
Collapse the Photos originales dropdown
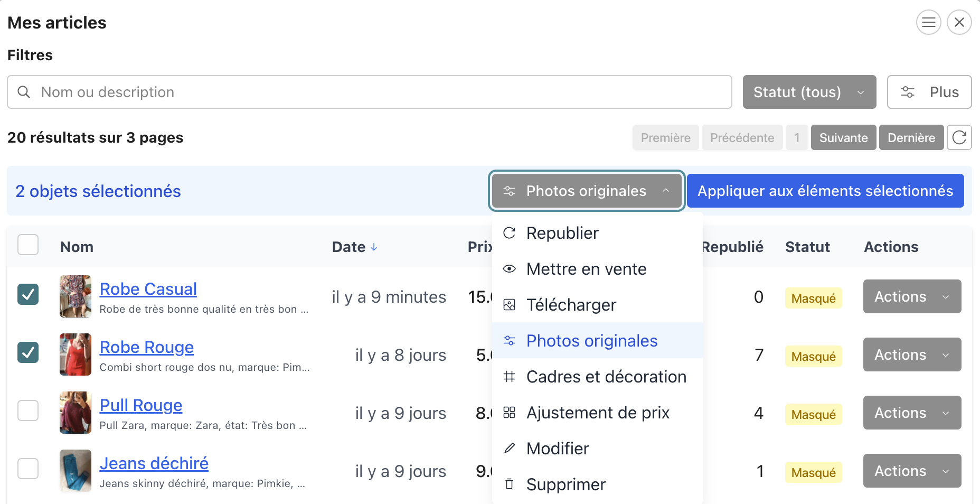[586, 191]
